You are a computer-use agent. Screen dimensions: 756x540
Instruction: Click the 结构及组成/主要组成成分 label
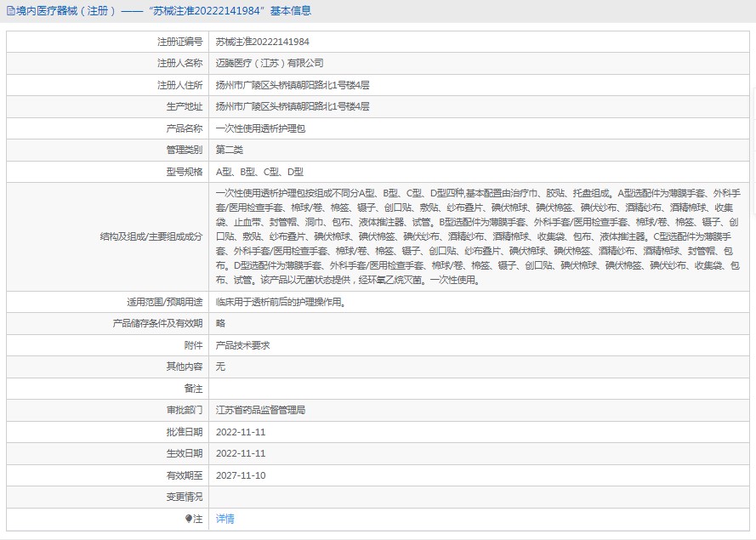click(151, 236)
